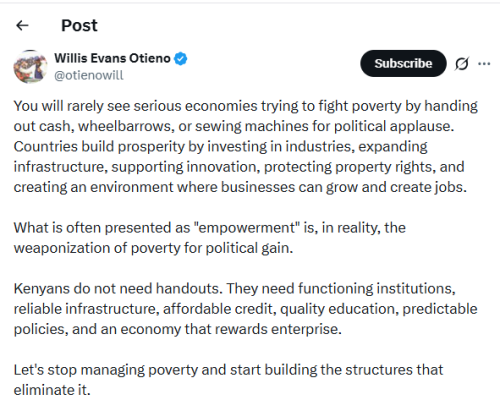This screenshot has height=400, width=500.
Task: Click the line starting "infrastructure, supporting innovation"
Action: (239, 167)
